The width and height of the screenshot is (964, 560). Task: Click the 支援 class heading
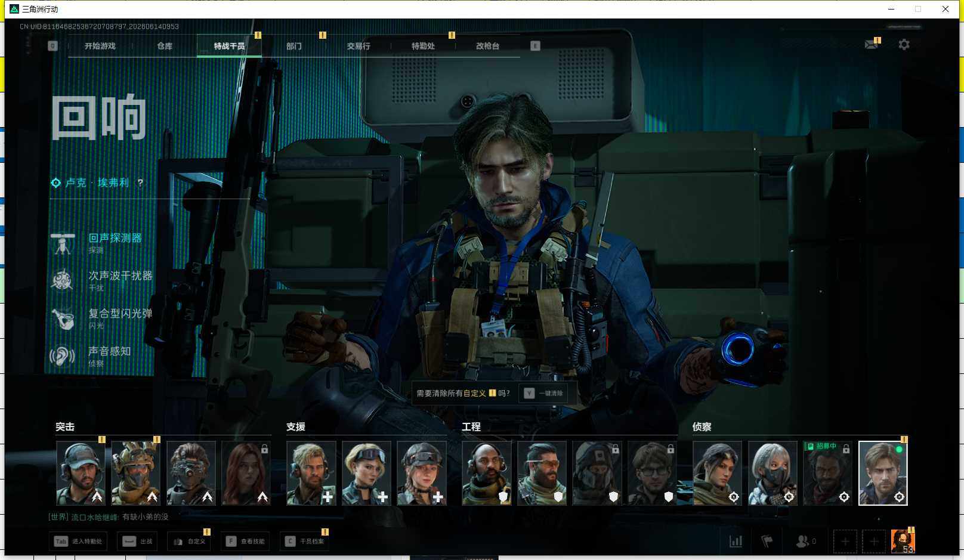[296, 427]
